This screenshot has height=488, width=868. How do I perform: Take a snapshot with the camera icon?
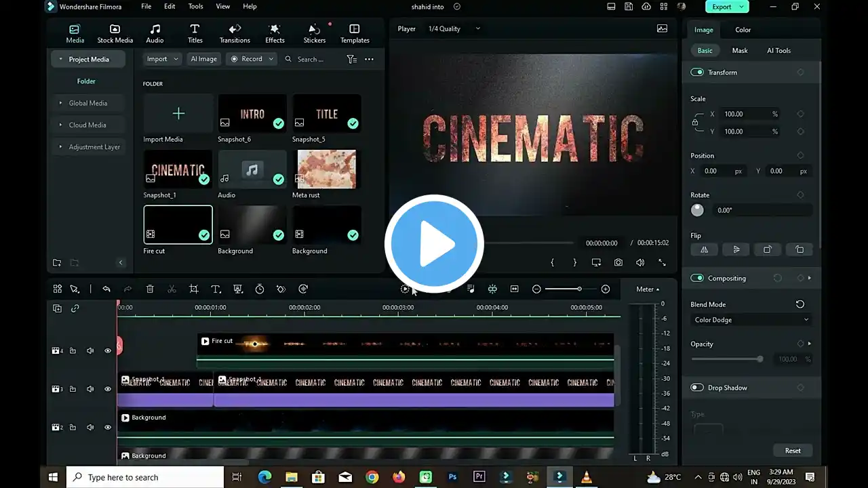pos(618,262)
